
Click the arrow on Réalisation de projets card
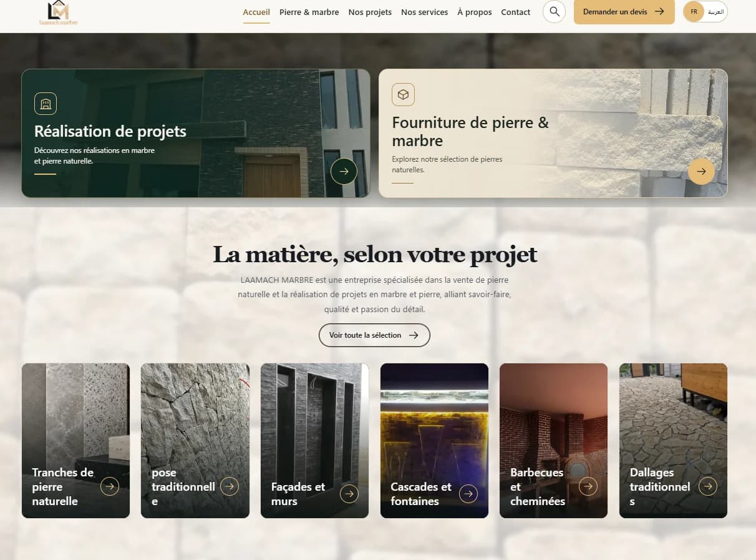[x=344, y=171]
